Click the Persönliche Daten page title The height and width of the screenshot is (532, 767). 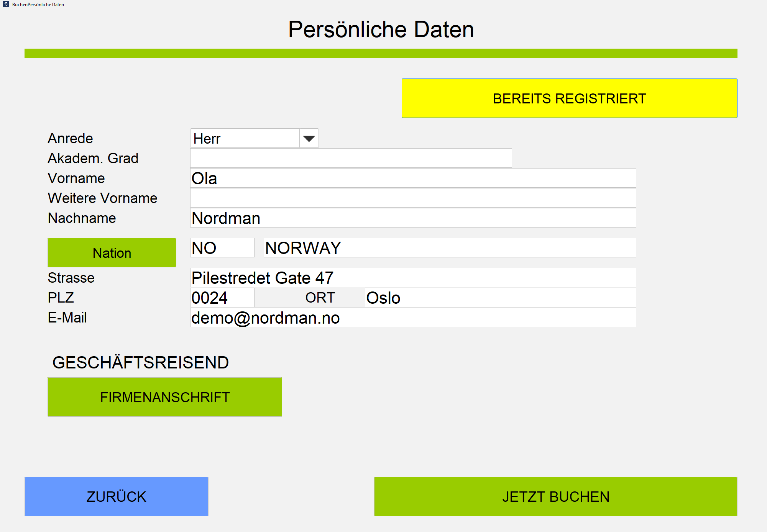381,29
